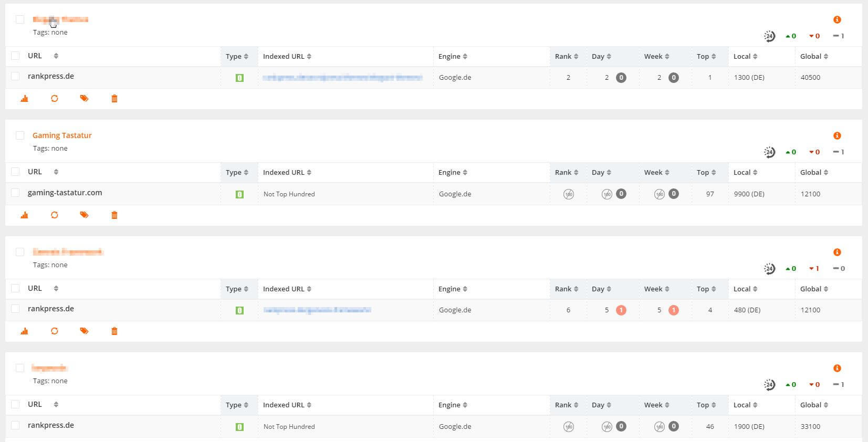Screen dimensions: 868x442
Task: Delete keyword card with Local 480 (DE)
Action: pyautogui.click(x=114, y=331)
